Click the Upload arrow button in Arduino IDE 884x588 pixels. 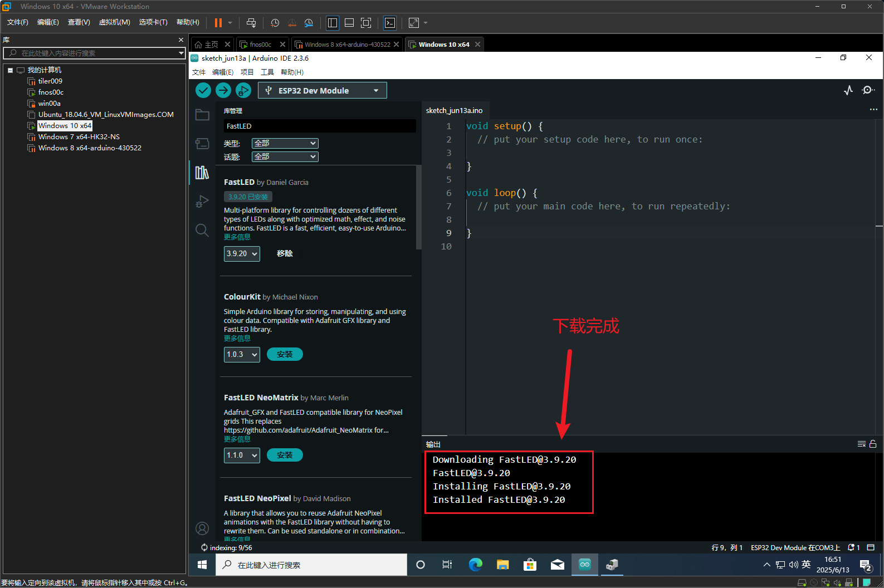[x=223, y=90]
